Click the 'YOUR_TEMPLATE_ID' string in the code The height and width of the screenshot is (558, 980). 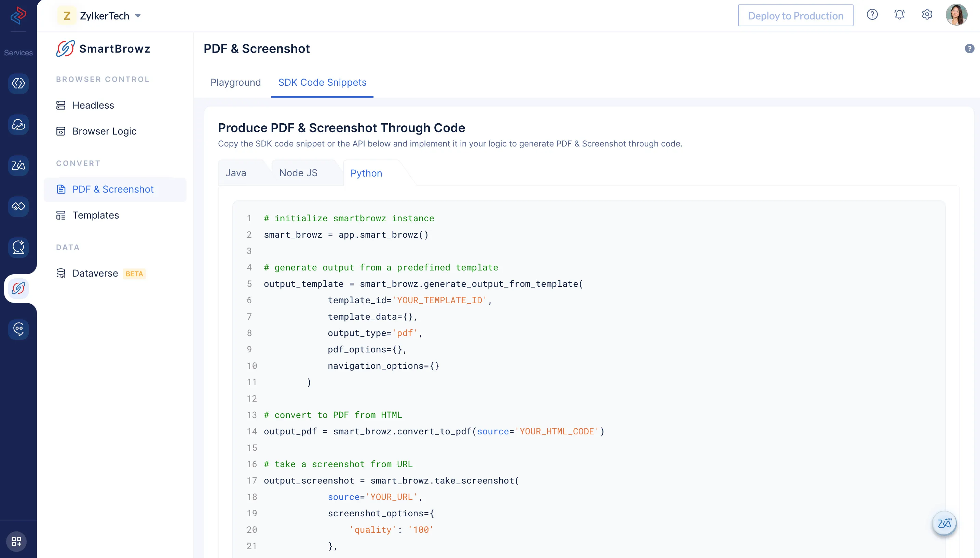click(439, 301)
